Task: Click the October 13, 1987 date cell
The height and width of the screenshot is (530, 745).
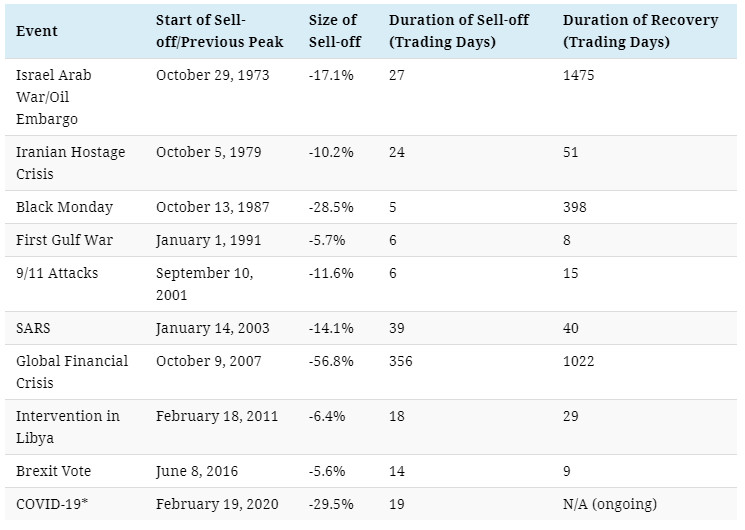Action: (212, 207)
